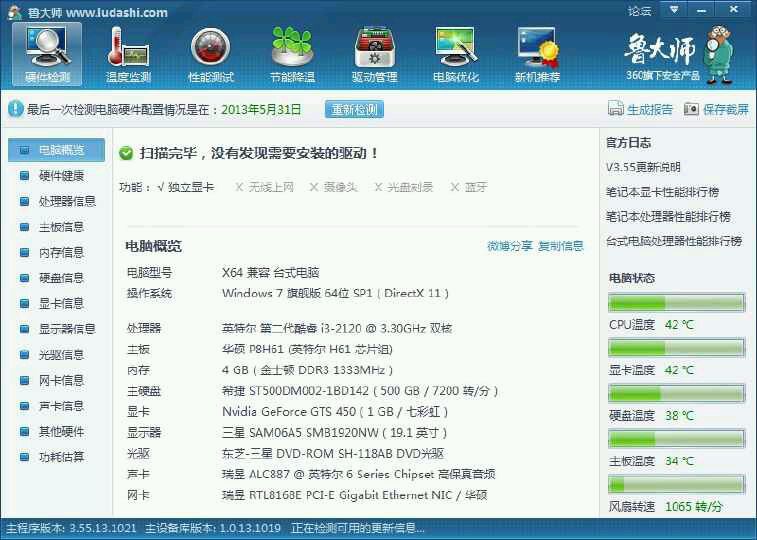The image size is (757, 540).
Task: Open the 驱动管理 driver toolbox icon
Action: click(374, 54)
